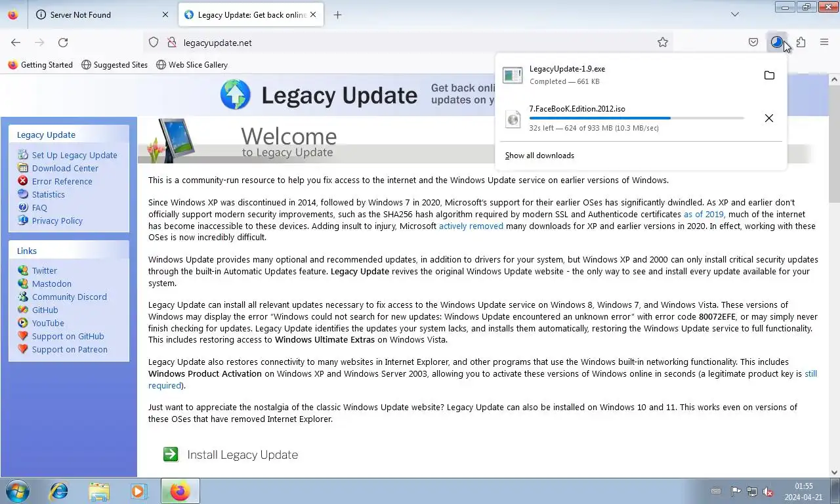Follow the 'actively removed' link
Image resolution: width=840 pixels, height=504 pixels.
(471, 226)
